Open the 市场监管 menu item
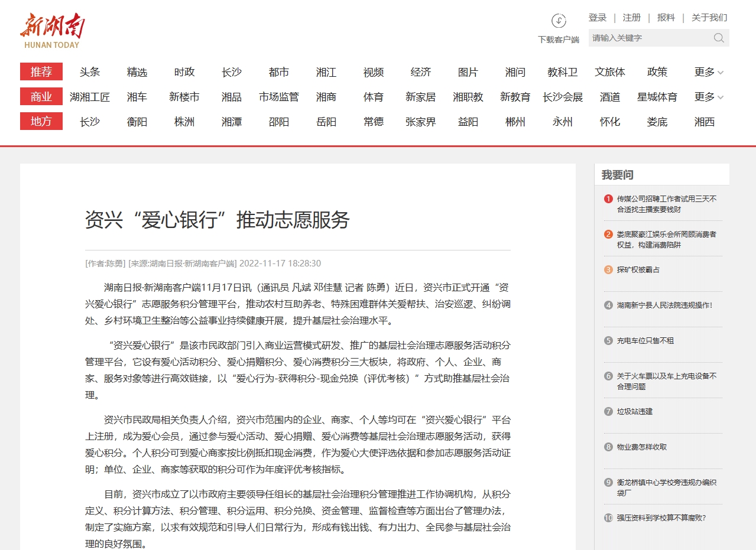This screenshot has width=756, height=550. [x=279, y=97]
